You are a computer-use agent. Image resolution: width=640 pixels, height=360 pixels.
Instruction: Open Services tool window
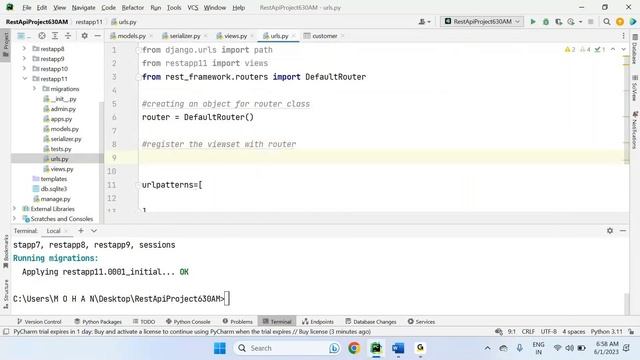[421, 322]
